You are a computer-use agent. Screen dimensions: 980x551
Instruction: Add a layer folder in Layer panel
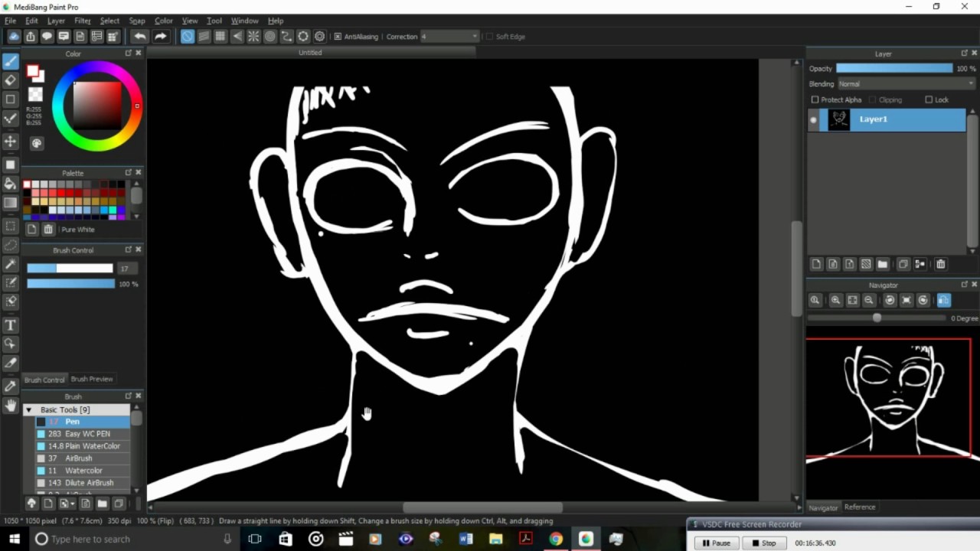[x=882, y=264]
